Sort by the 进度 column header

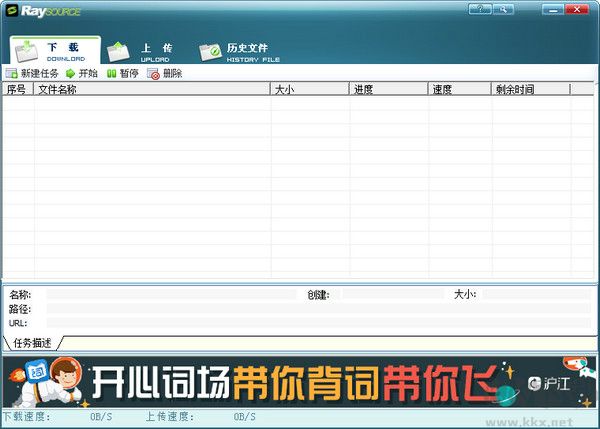click(388, 89)
